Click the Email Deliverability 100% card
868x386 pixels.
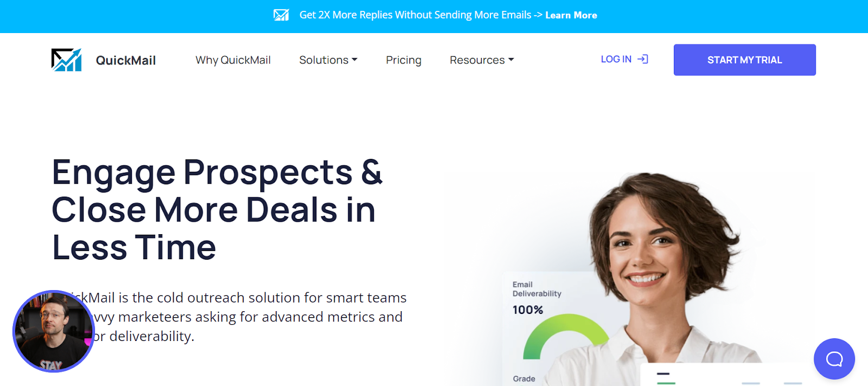coord(548,329)
